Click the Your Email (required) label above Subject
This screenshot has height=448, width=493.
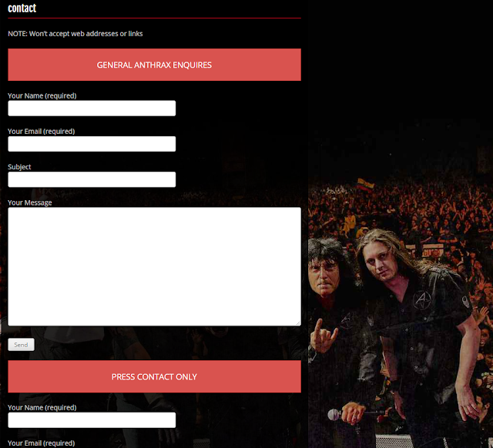click(x=41, y=132)
